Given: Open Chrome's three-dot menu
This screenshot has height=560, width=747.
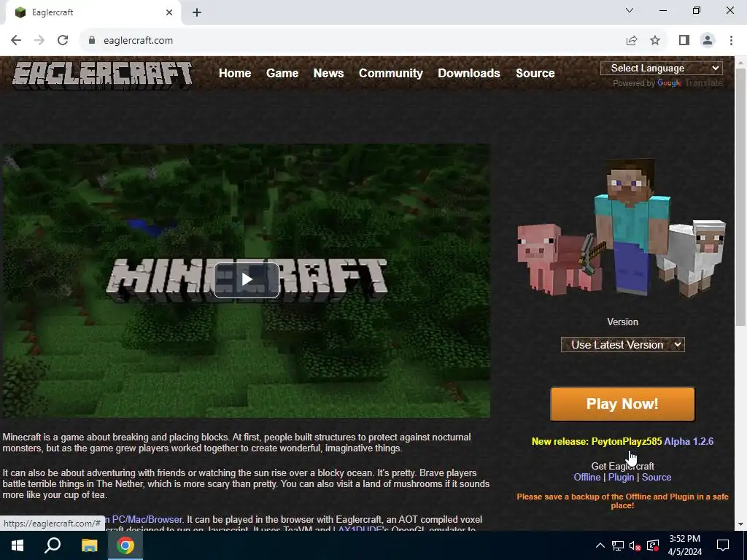Looking at the screenshot, I should (x=731, y=41).
